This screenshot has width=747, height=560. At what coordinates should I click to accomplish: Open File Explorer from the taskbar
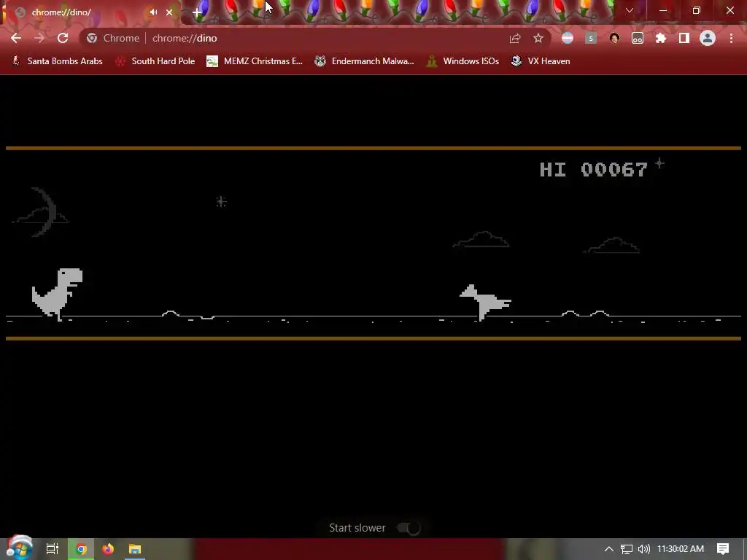[x=135, y=549]
